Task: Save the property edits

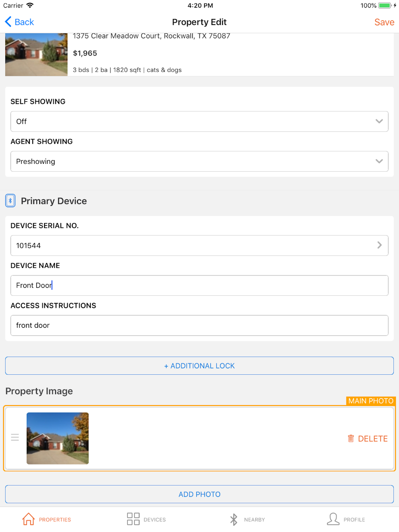Action: pyautogui.click(x=384, y=22)
